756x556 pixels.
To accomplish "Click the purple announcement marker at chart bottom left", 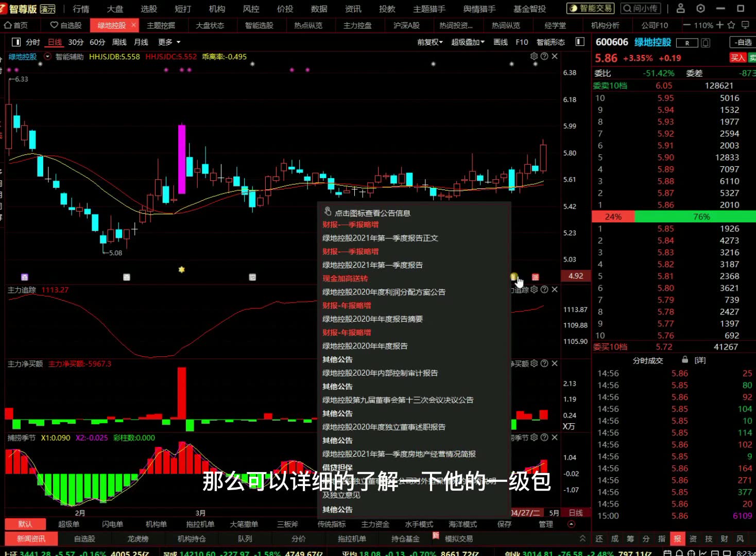I will click(x=24, y=277).
